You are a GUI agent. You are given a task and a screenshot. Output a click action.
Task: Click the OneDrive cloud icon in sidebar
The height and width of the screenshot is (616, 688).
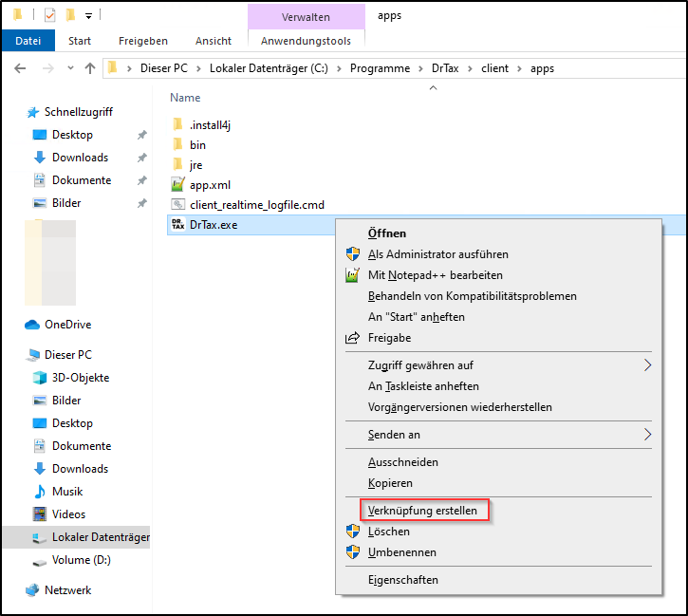[x=33, y=325]
